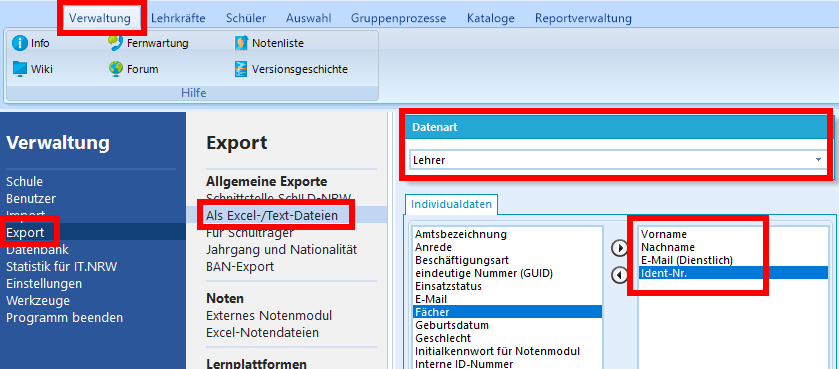
Task: Click Programm beenden
Action: pos(65,318)
